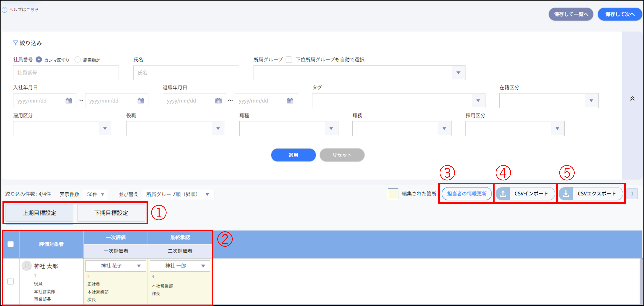
Task: Open the こちら help link
Action: tap(33, 10)
